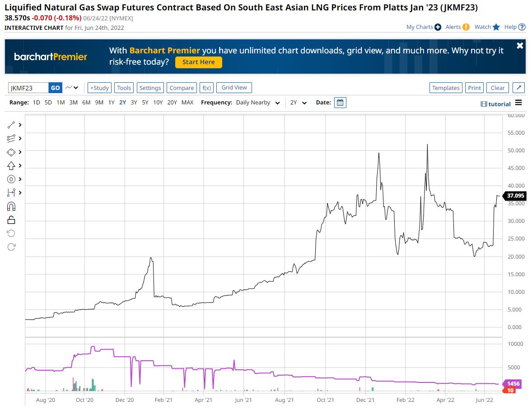Open the 2Y period dropdown
This screenshot has height=410, width=532.
(x=299, y=103)
